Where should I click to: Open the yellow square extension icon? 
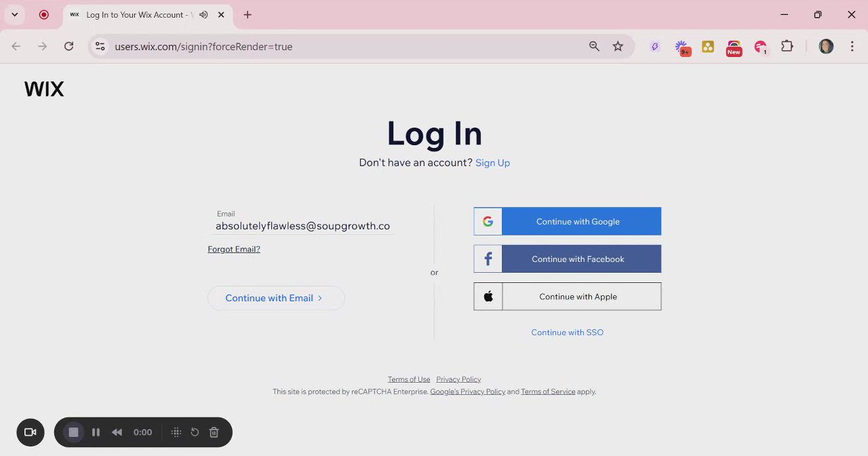tap(708, 47)
